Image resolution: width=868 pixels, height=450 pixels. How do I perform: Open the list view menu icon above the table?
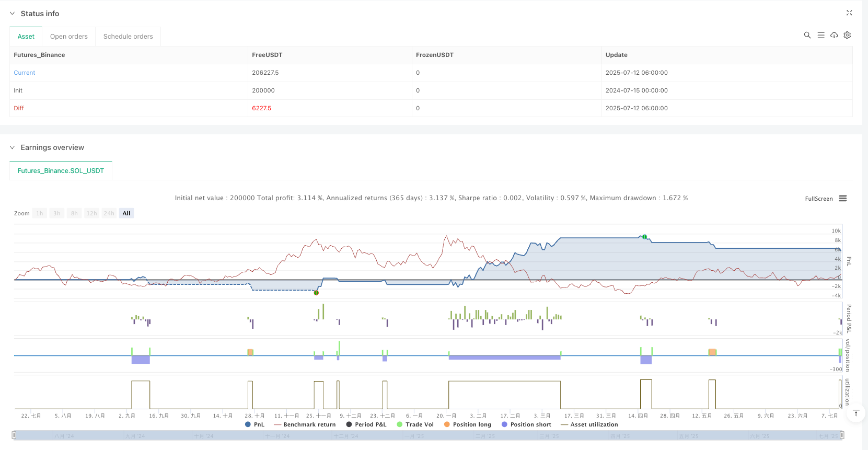(x=820, y=35)
